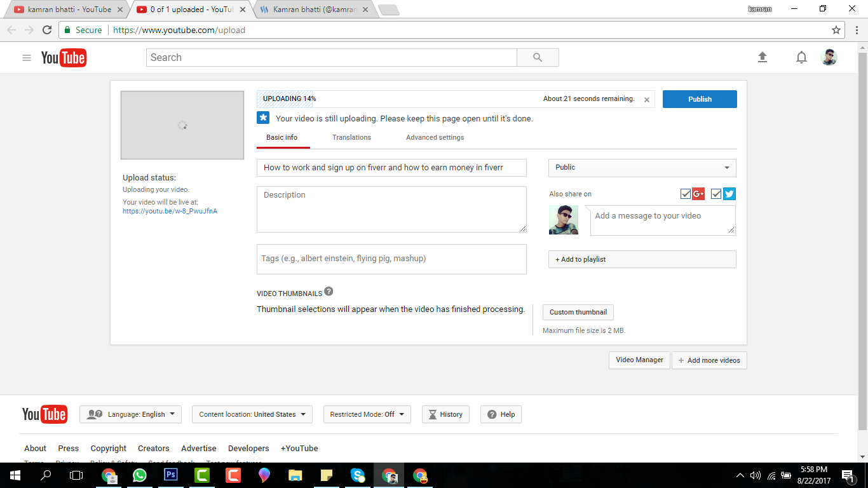Click into the Description text area
Viewport: 868px width, 488px height.
click(x=391, y=209)
